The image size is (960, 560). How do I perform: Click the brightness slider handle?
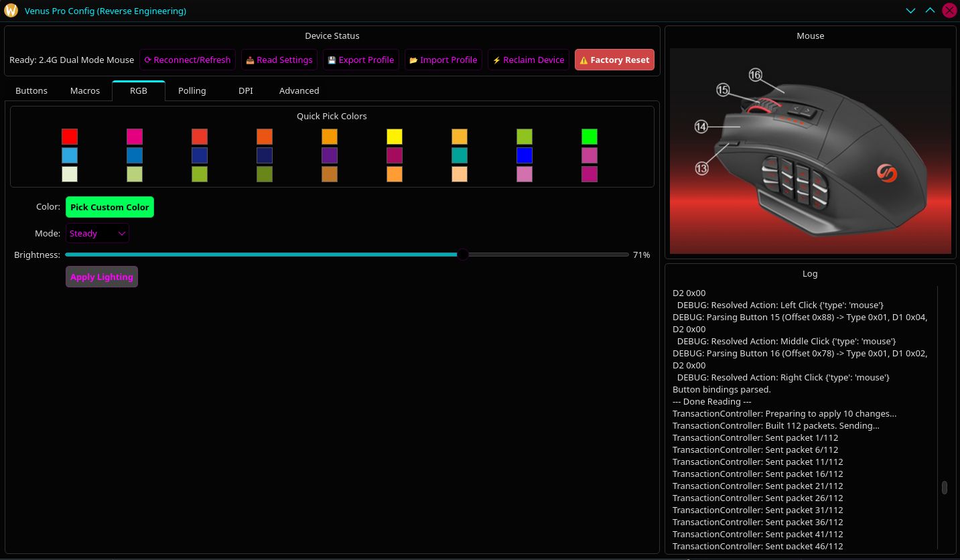(x=462, y=255)
